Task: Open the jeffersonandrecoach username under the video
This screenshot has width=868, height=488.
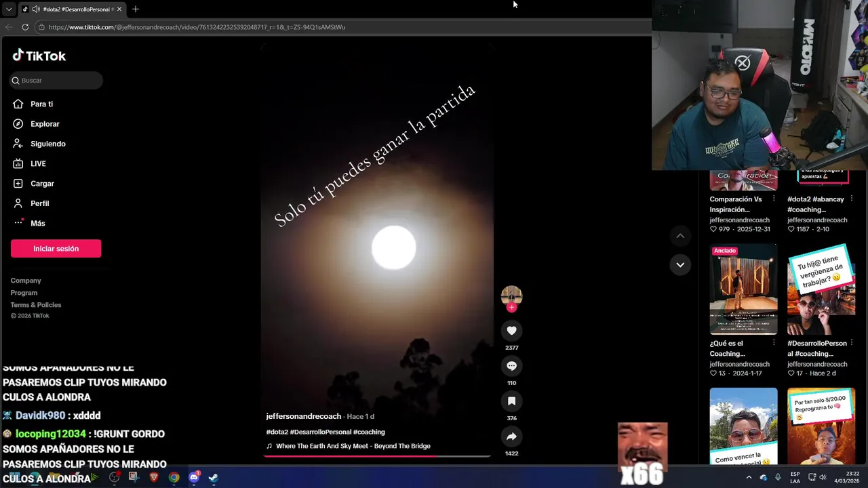Action: coord(303,416)
